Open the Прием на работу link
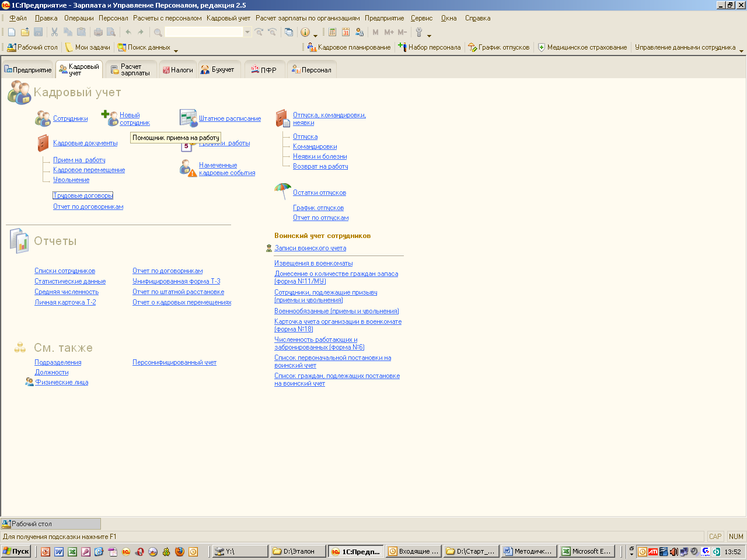747x560 pixels. [79, 160]
